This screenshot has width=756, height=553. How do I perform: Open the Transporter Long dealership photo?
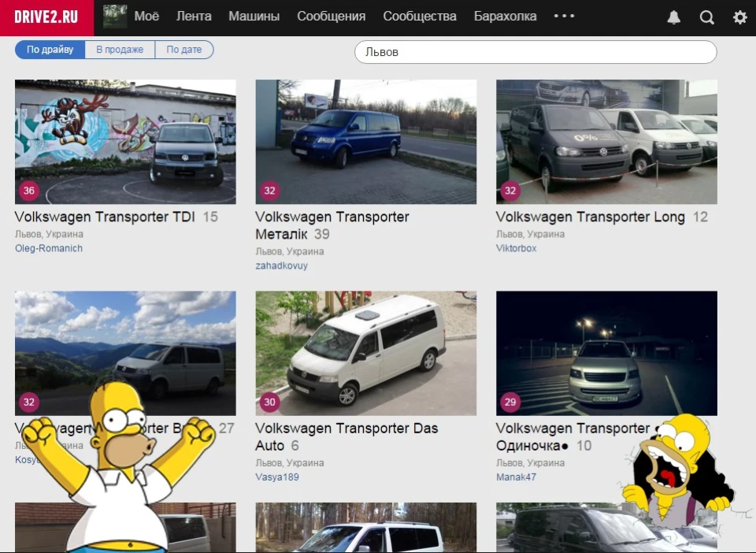click(x=606, y=142)
